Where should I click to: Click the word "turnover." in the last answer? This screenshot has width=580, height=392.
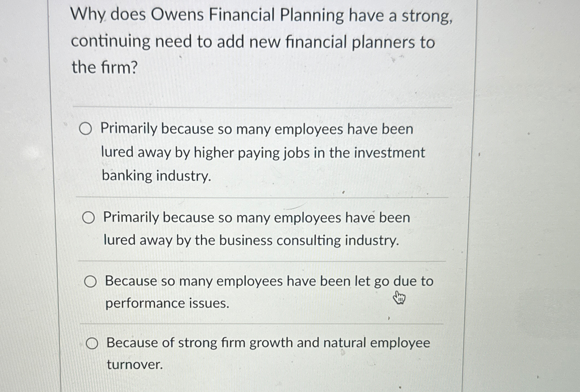(x=135, y=365)
